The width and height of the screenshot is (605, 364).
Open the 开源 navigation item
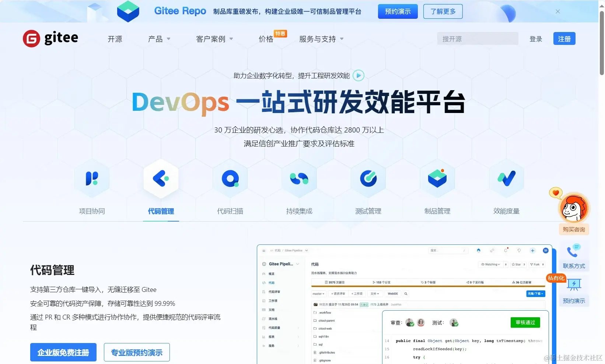coord(115,39)
